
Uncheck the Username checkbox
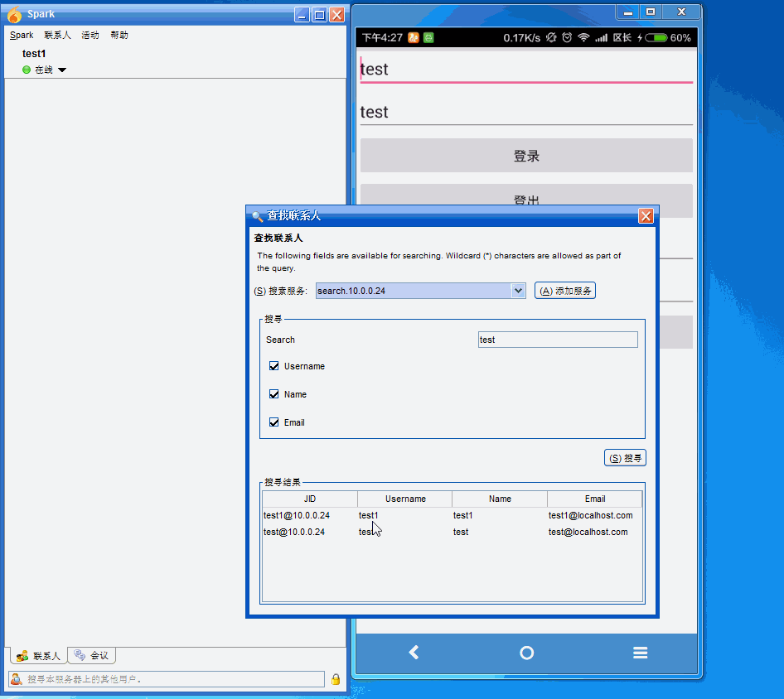[274, 366]
